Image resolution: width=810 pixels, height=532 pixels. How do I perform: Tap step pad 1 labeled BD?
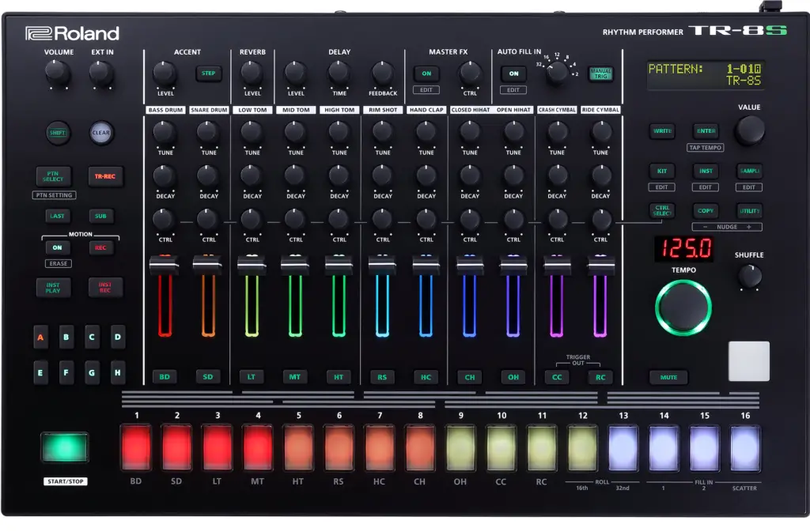(136, 447)
